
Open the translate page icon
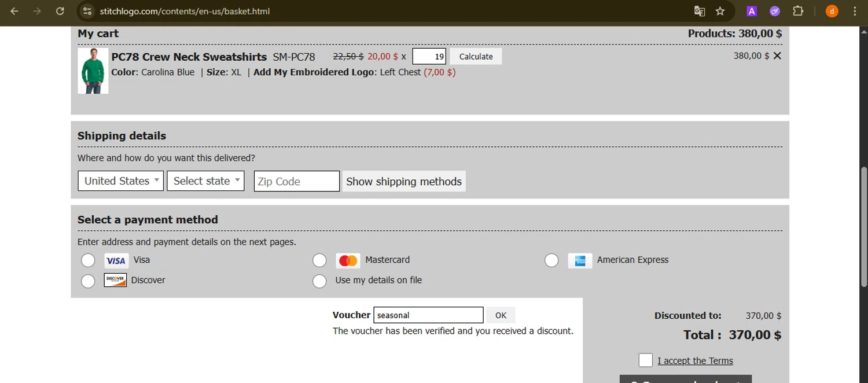click(699, 11)
